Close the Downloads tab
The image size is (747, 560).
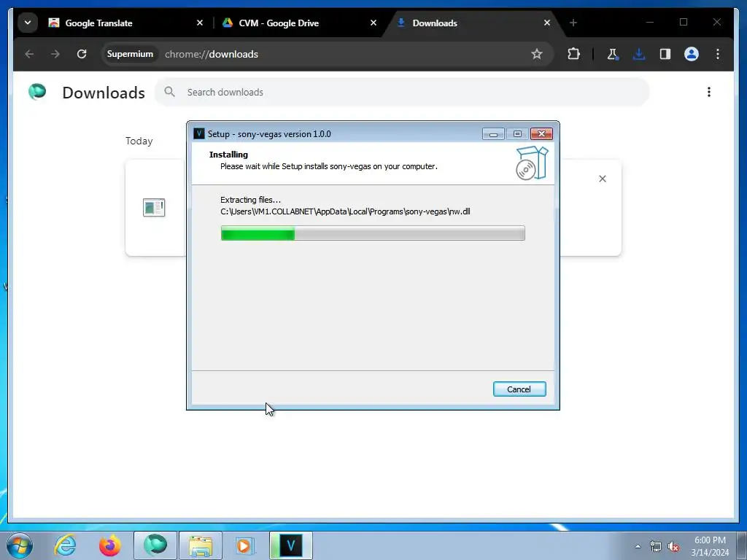tap(547, 23)
